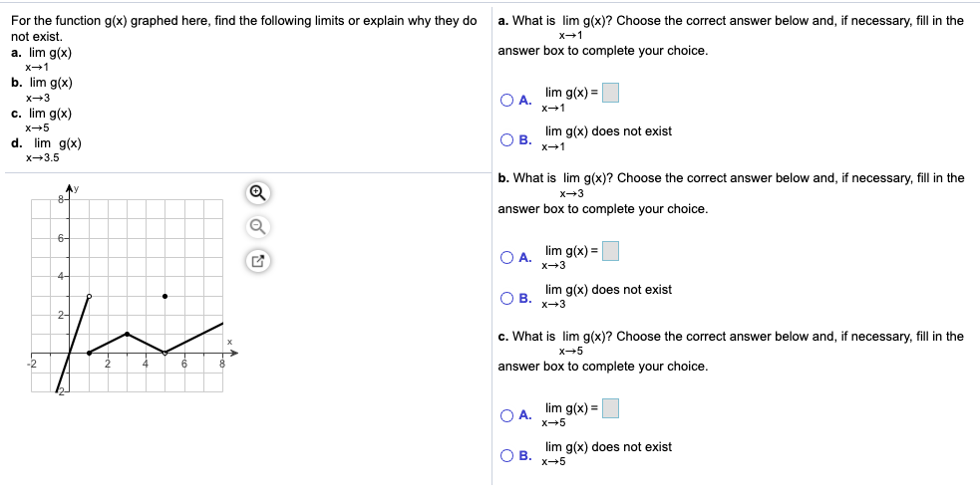The width and height of the screenshot is (980, 498).
Task: Select option A for limit as x→5
Action: 507,415
